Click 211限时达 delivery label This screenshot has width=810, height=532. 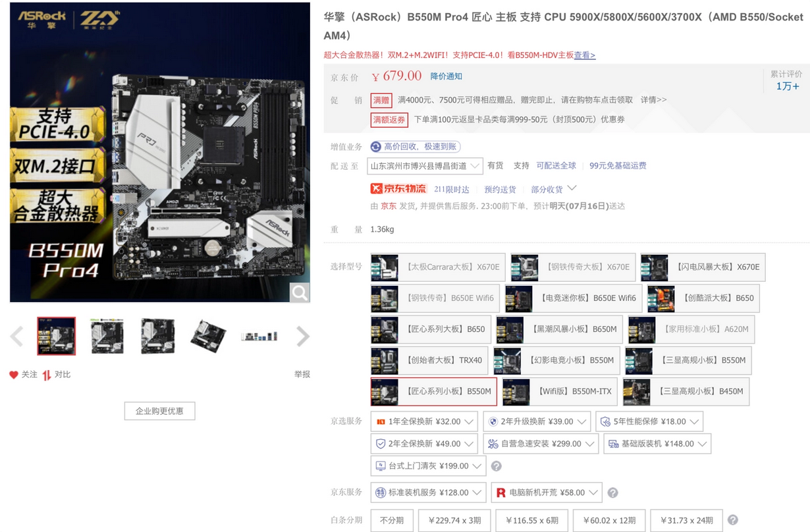click(452, 190)
